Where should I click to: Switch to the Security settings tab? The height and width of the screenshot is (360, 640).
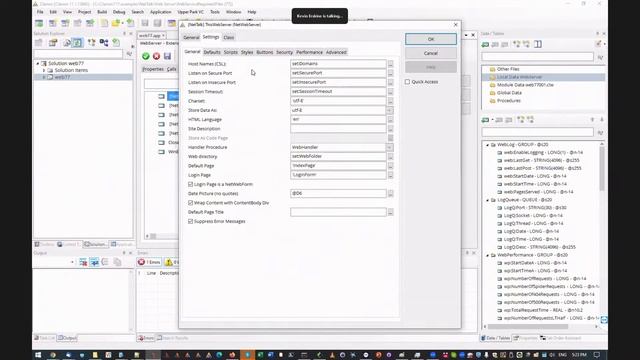tap(284, 52)
